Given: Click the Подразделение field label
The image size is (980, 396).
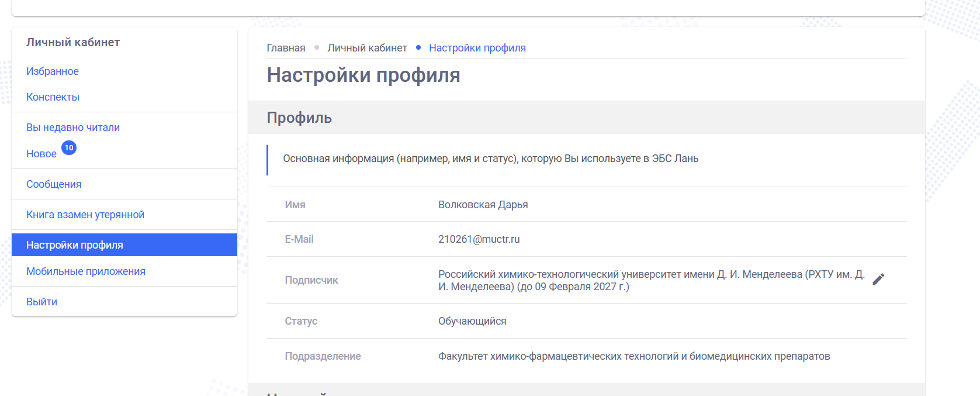Looking at the screenshot, I should pos(323,356).
